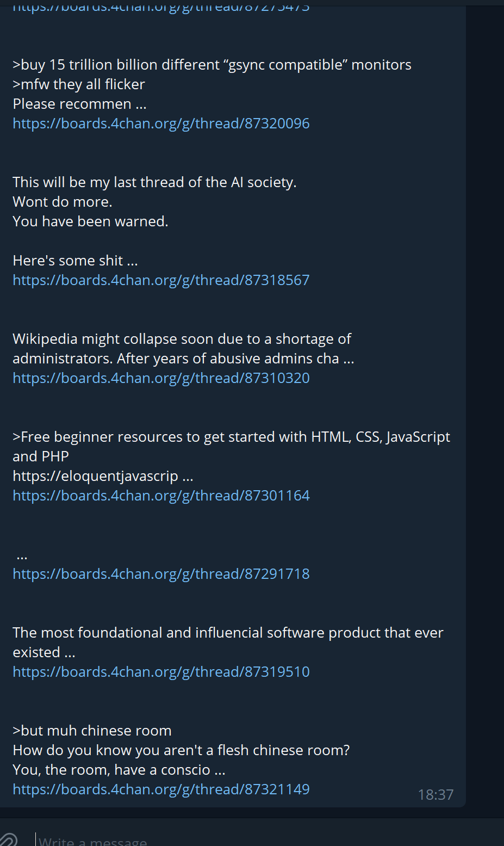Click the Wikipedia might collapse text
504x846 pixels.
(x=183, y=349)
